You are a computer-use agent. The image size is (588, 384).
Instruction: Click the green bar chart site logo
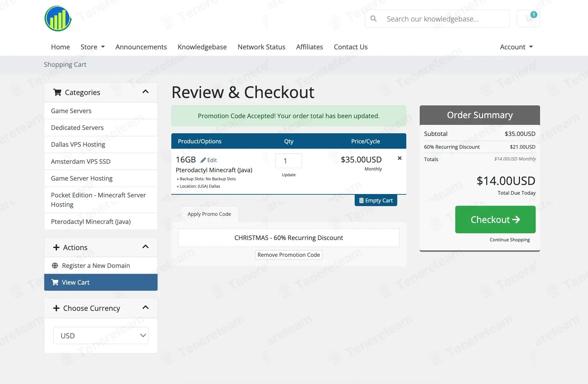pos(58,19)
